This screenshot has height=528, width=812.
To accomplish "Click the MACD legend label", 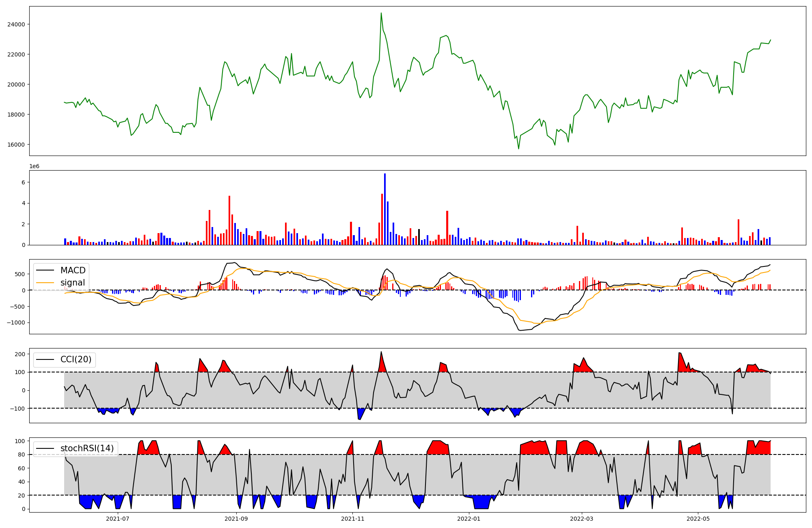I will coord(73,270).
